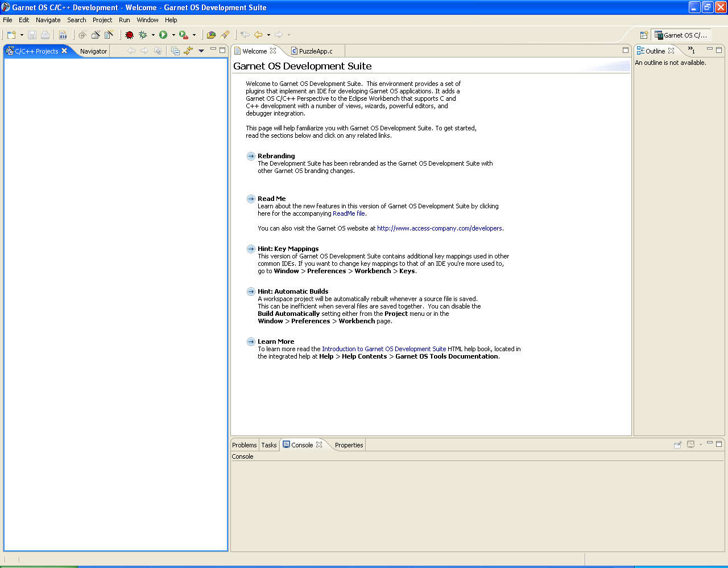The image size is (728, 568).
Task: Open the New wizard dropdown arrow
Action: tap(22, 35)
